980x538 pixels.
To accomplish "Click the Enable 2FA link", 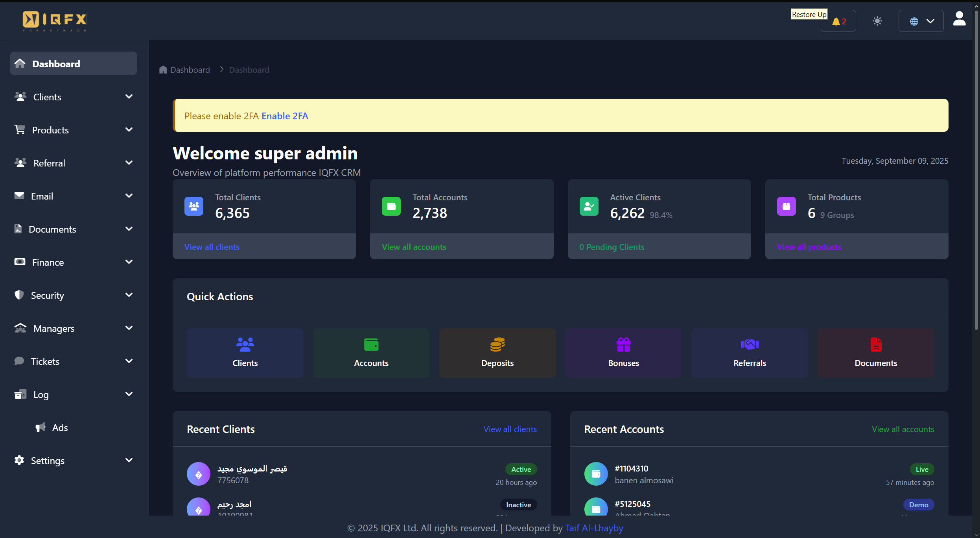I will [x=285, y=116].
